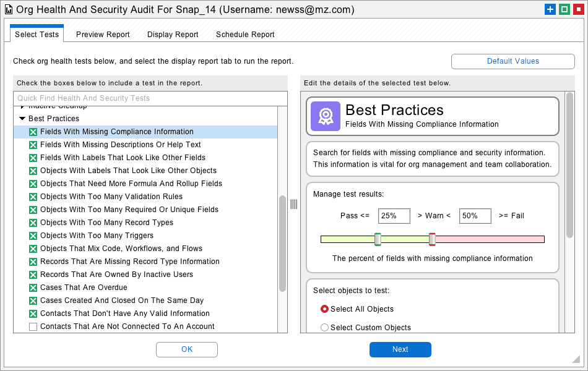The image size is (588, 371).
Task: Click the red close window button
Action: pyautogui.click(x=579, y=9)
